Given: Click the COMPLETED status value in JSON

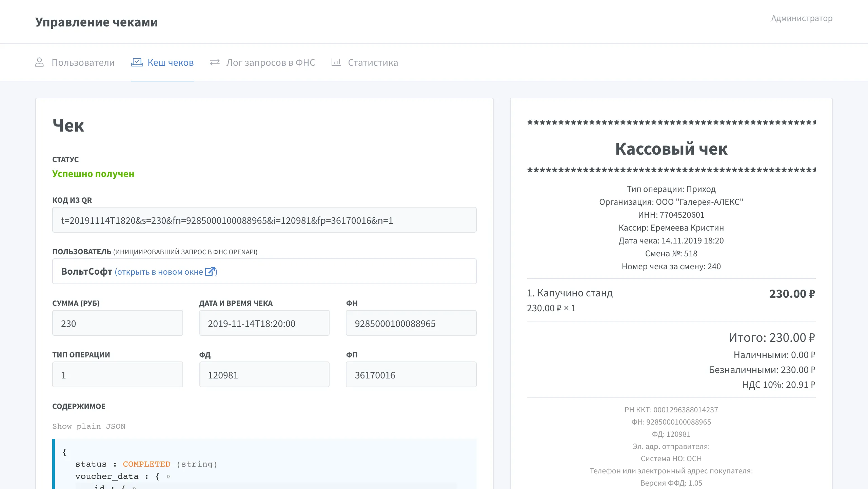Looking at the screenshot, I should (146, 464).
